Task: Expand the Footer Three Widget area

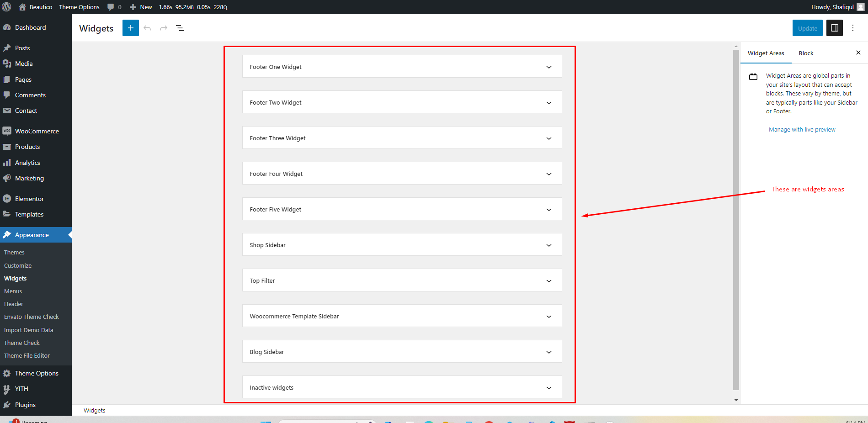Action: point(402,138)
